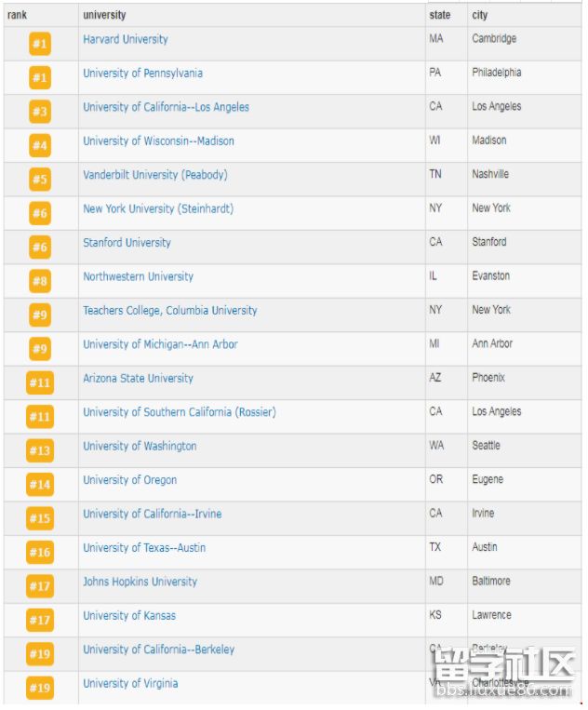Open University of California--Irvine link
This screenshot has width=588, height=710.
pos(152,514)
